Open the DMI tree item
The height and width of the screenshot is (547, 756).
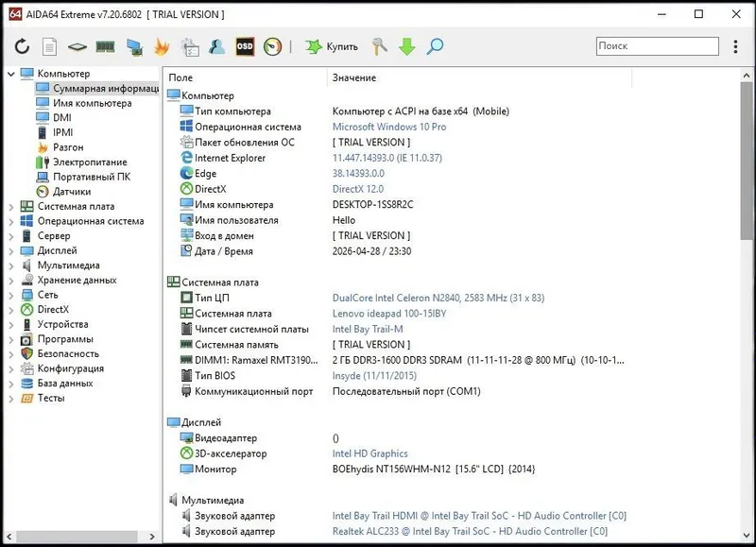coord(61,117)
